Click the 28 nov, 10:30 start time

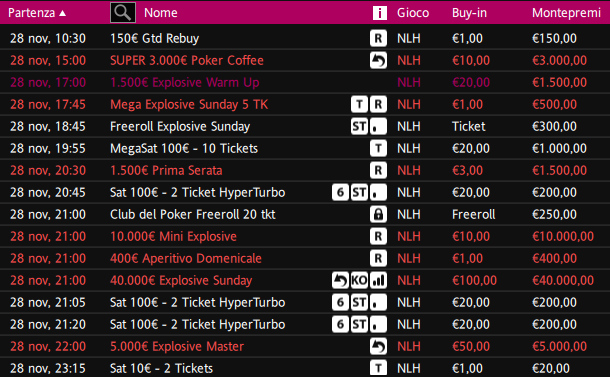[47, 39]
